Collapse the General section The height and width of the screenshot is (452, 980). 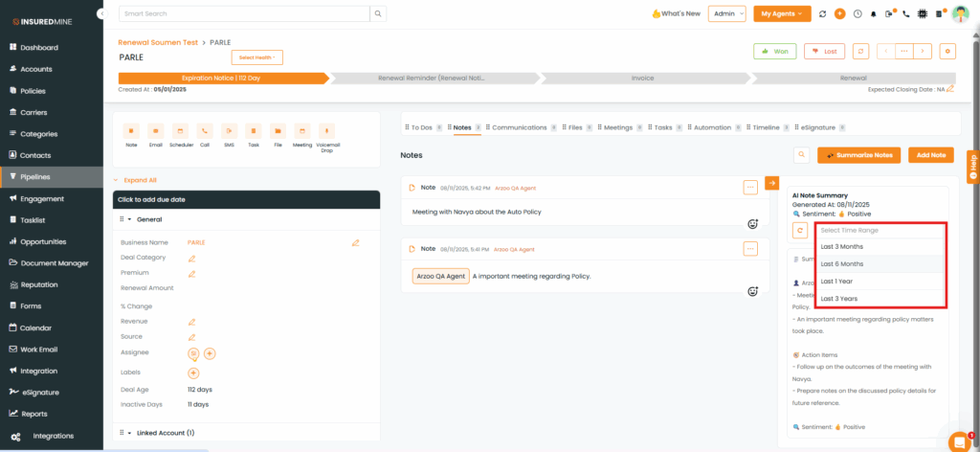coord(129,219)
